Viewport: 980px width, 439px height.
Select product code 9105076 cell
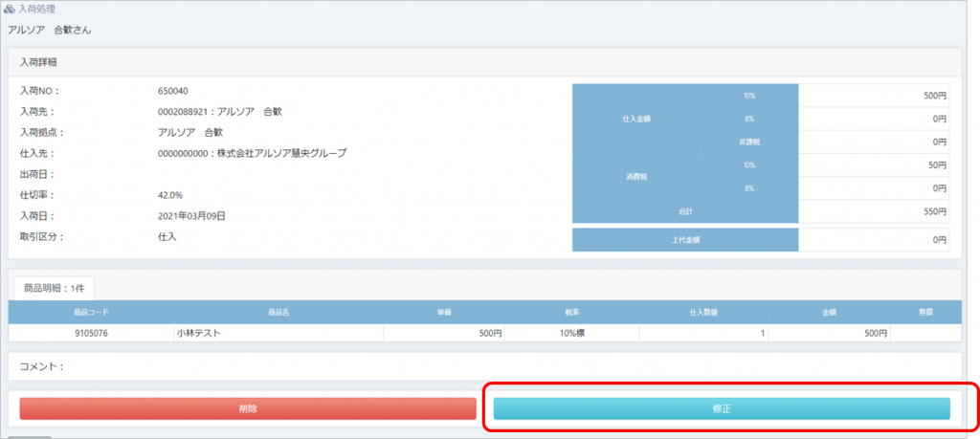91,333
